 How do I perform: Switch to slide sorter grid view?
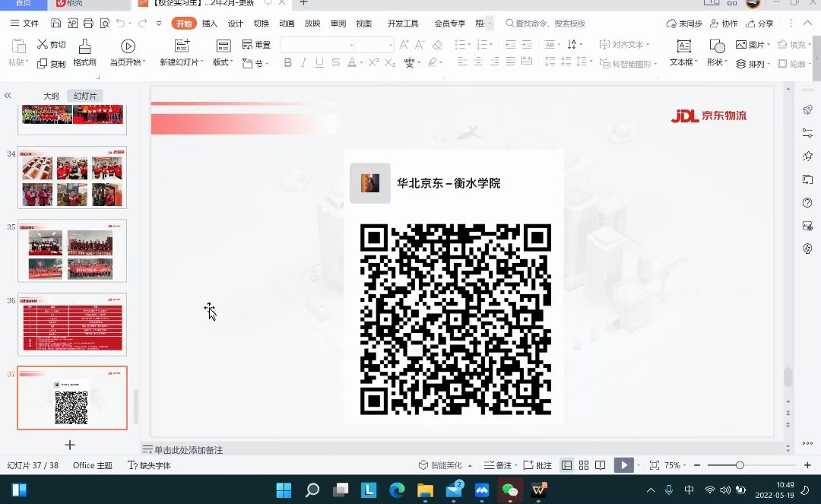pyautogui.click(x=584, y=465)
